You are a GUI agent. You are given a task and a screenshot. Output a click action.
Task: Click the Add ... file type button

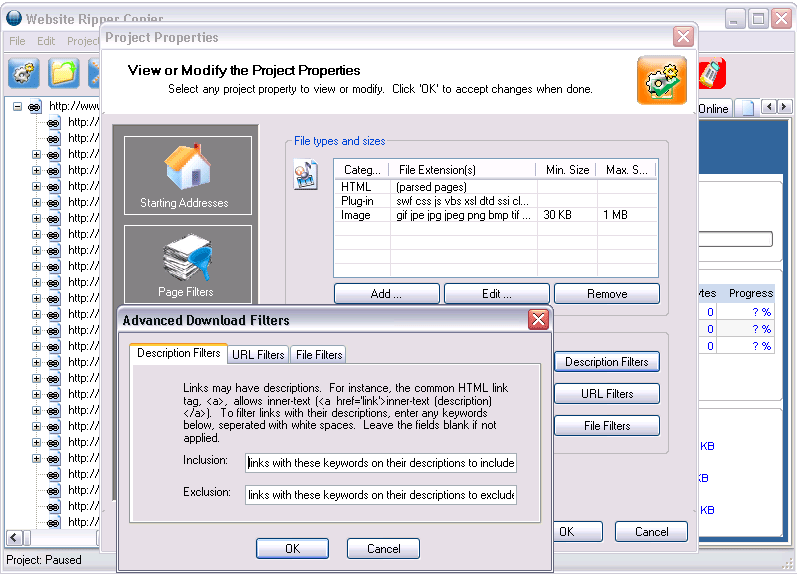(386, 294)
